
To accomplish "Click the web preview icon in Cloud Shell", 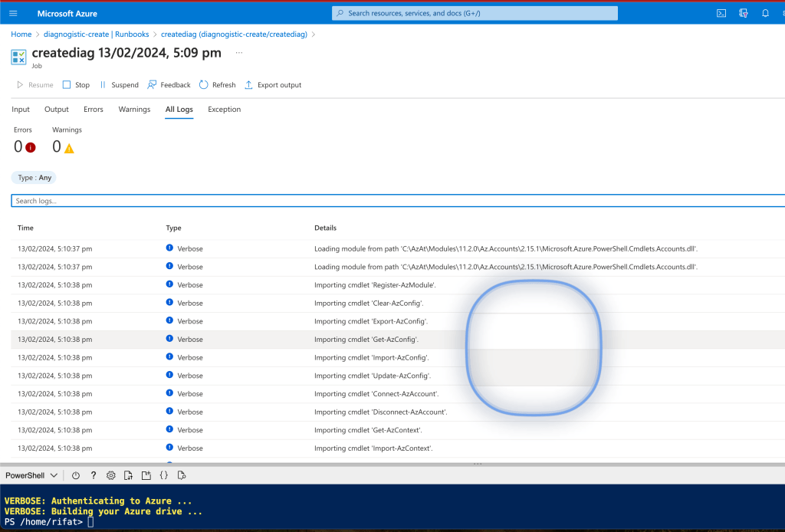I will click(x=181, y=475).
